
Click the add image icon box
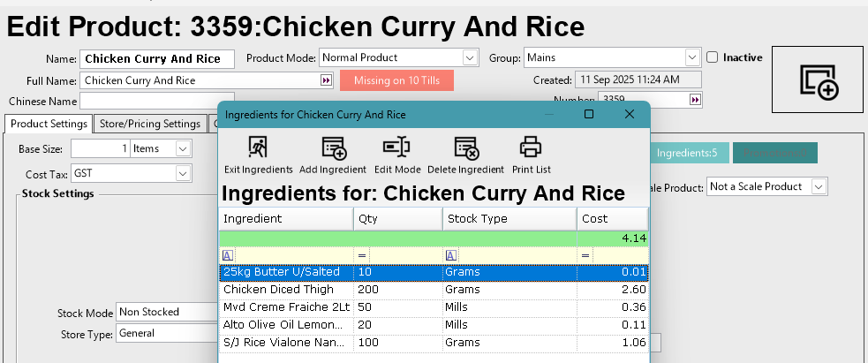818,79
